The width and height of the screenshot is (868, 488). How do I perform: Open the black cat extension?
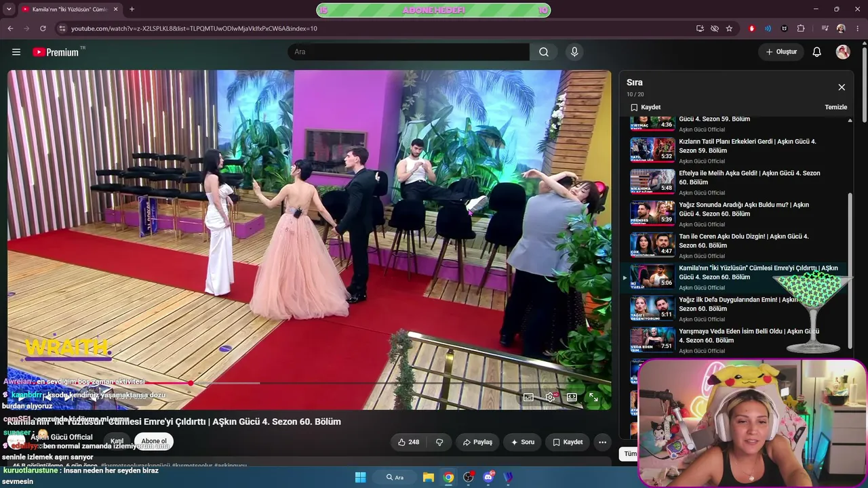coord(785,28)
